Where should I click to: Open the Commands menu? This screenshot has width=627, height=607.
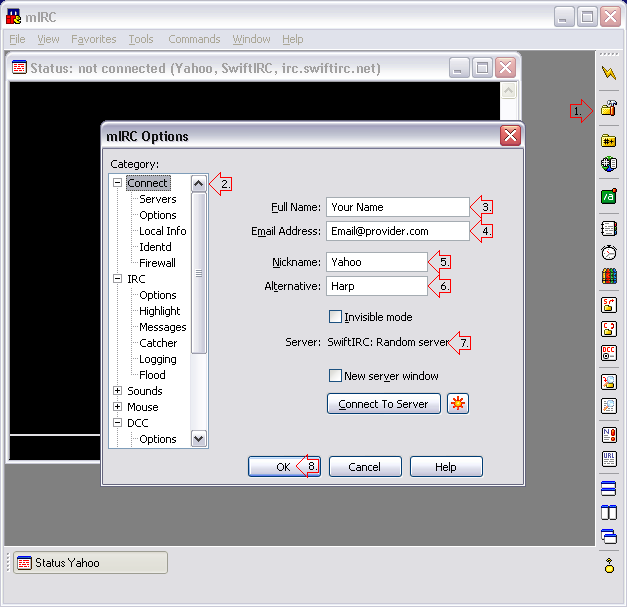pos(194,39)
